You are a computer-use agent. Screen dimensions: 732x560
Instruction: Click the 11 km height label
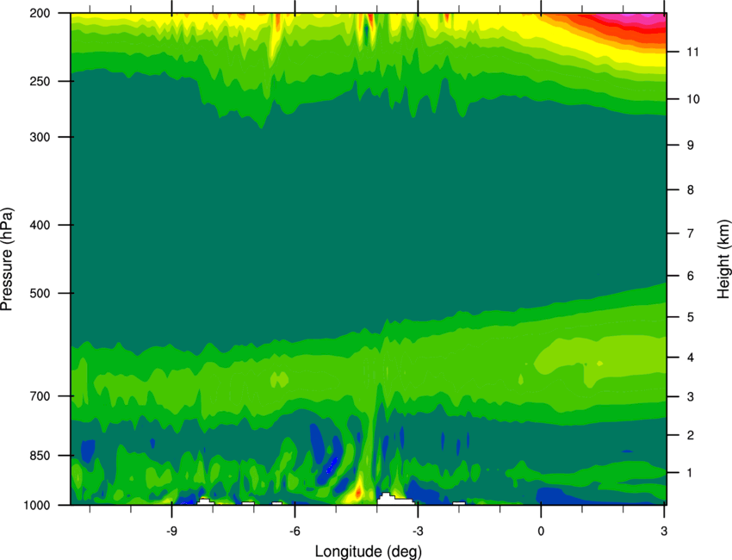point(692,52)
